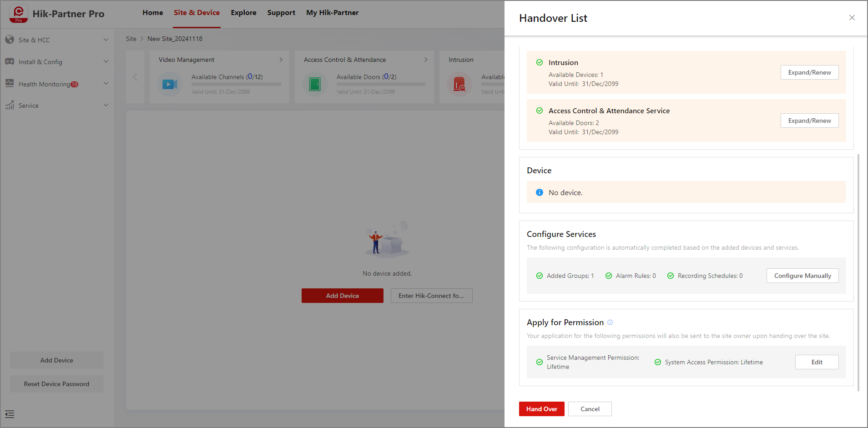Click the Access Control door icon
Screen dimensions: 868x428
coord(315,84)
